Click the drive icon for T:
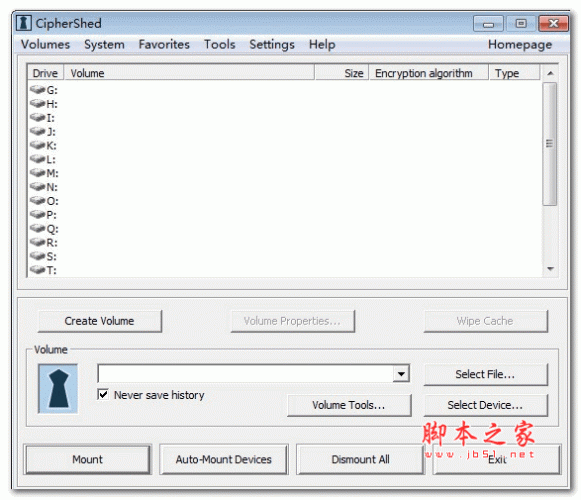581x500 pixels. 37,270
